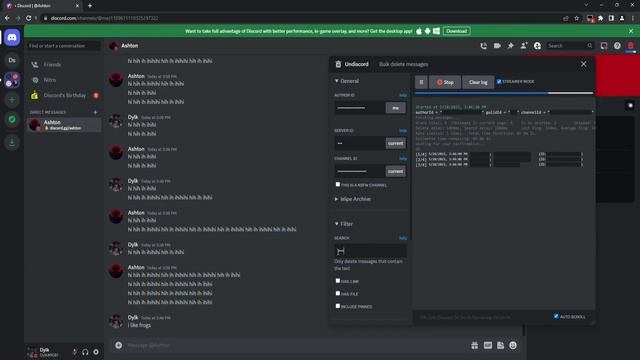Open the emoji picker icon
This screenshot has height=360, width=640.
pos(513,345)
